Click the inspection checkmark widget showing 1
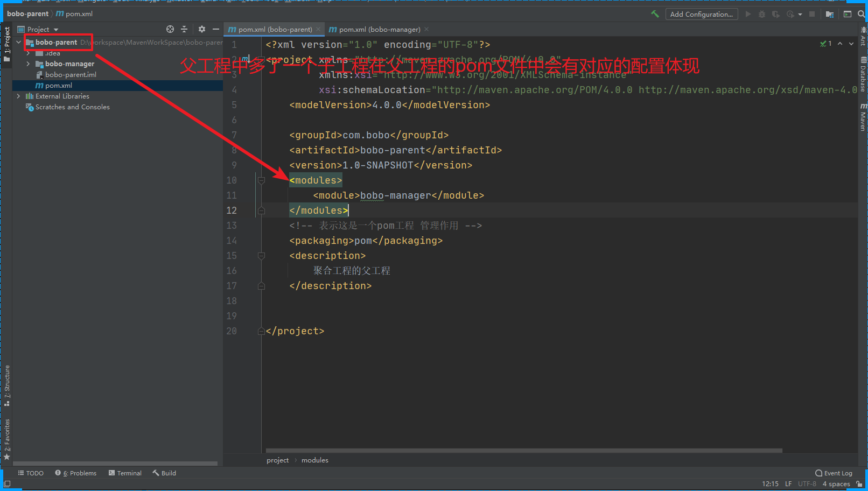Image resolution: width=868 pixels, height=491 pixels. pyautogui.click(x=826, y=44)
